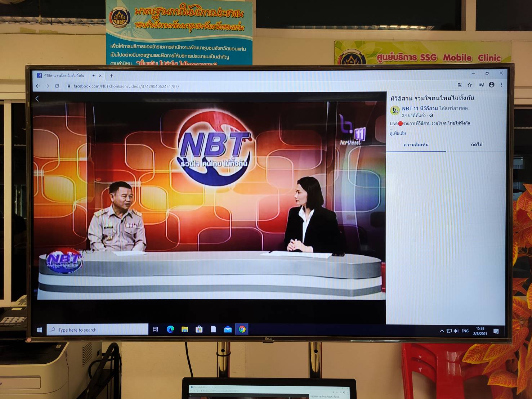532x399 pixels.
Task: Open Task View on the taskbar
Action: [x=156, y=329]
